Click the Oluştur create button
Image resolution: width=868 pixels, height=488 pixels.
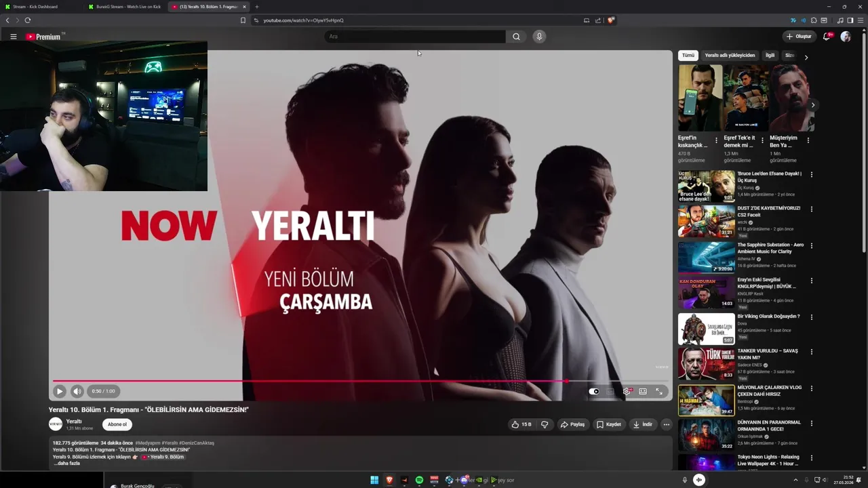click(x=799, y=37)
